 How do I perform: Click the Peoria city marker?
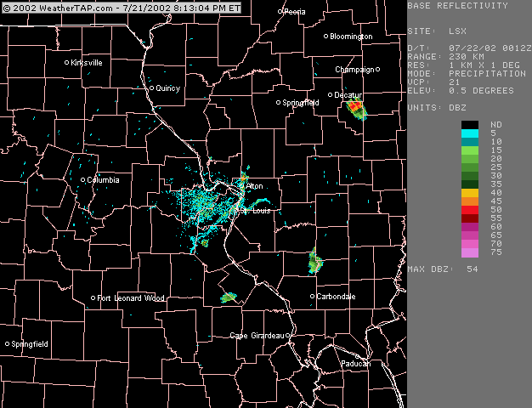click(x=280, y=12)
